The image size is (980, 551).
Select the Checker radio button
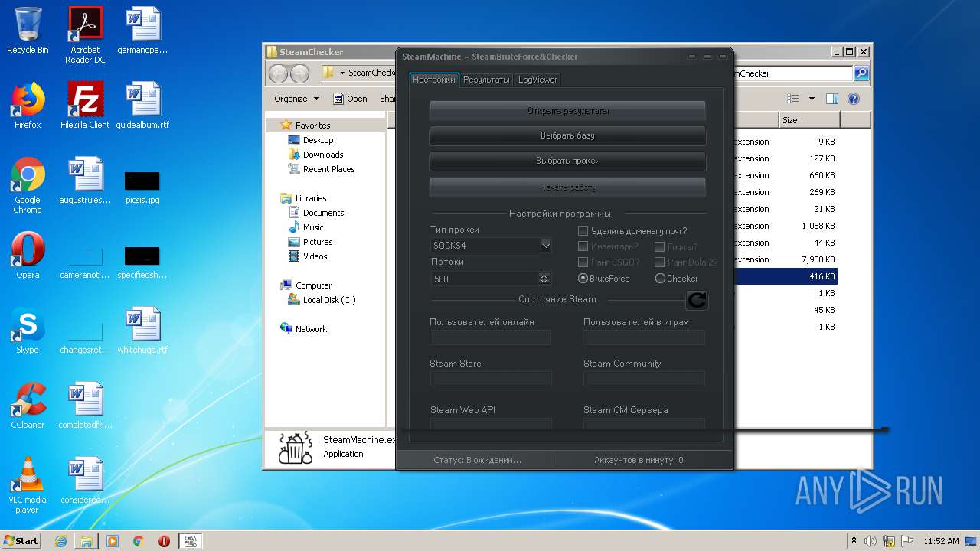[x=660, y=279]
